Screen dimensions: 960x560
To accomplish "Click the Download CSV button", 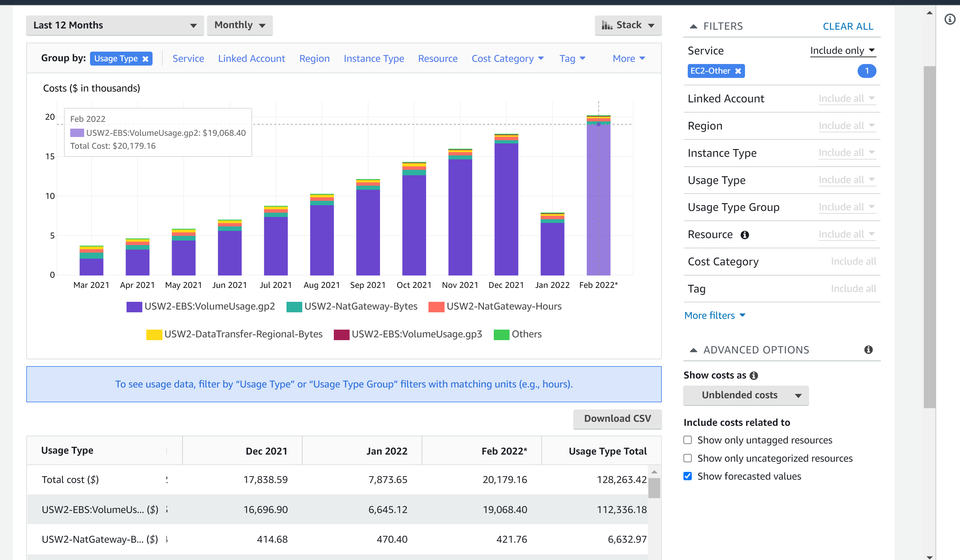I will click(x=617, y=419).
